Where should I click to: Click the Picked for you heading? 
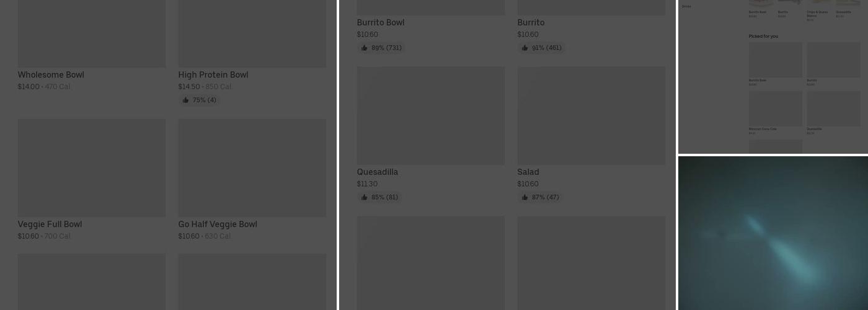[x=763, y=37]
